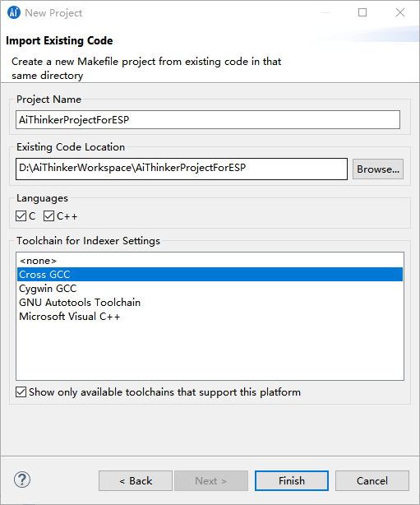The height and width of the screenshot is (505, 420).
Task: Open the help question mark icon
Action: [x=22, y=480]
